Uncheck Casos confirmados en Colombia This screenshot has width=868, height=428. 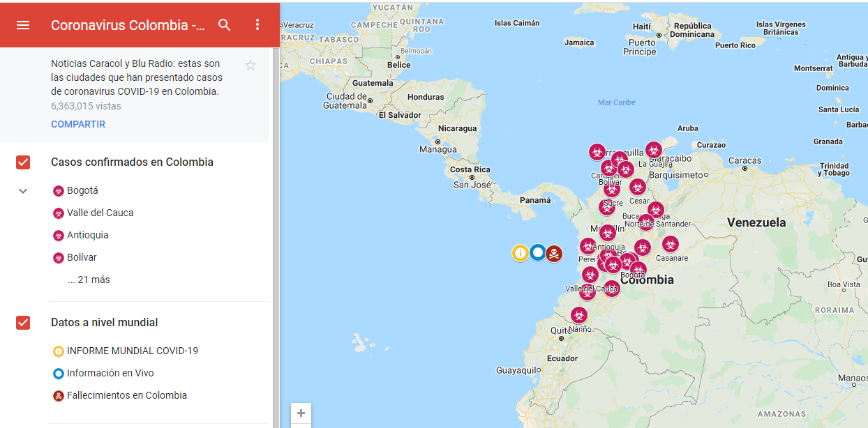(x=23, y=162)
